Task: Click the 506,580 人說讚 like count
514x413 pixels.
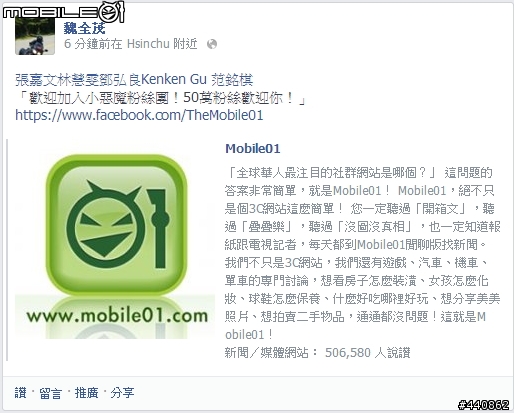Action: (x=367, y=353)
